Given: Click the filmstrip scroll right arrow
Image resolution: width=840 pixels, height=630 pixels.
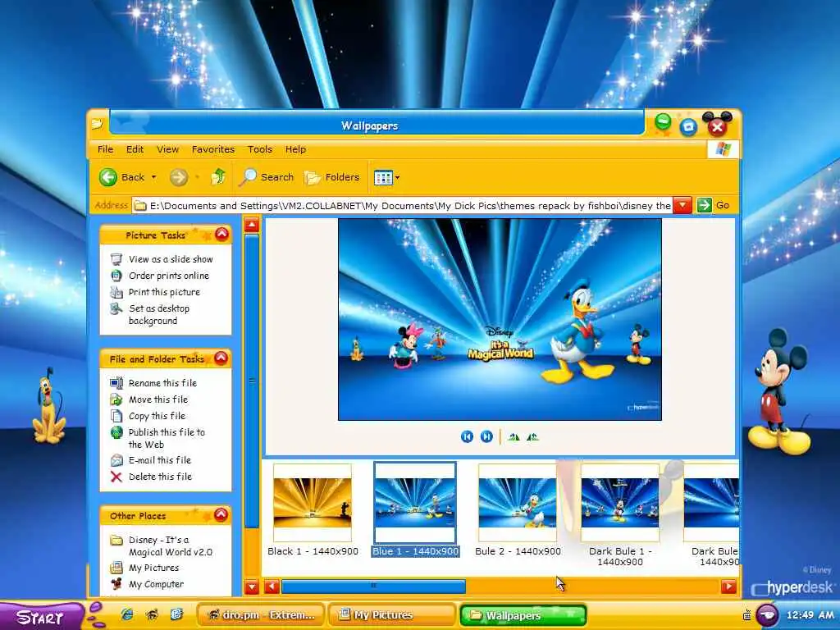Looking at the screenshot, I should [728, 587].
